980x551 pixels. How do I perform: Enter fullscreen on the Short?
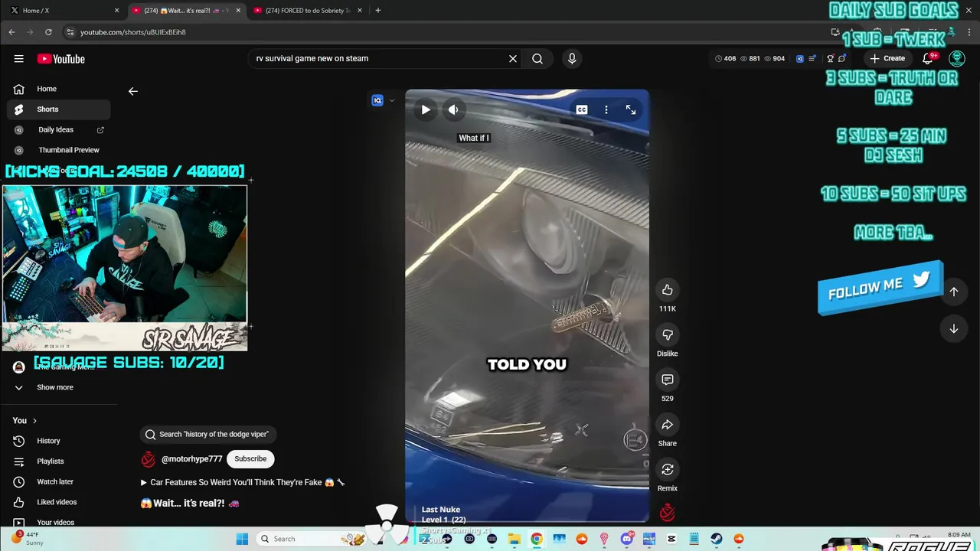[x=631, y=109]
